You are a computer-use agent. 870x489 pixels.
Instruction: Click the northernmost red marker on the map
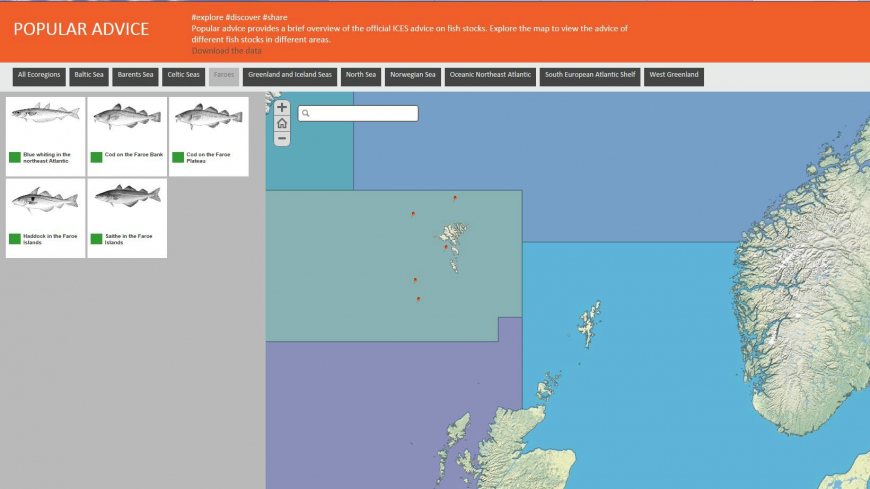(455, 198)
